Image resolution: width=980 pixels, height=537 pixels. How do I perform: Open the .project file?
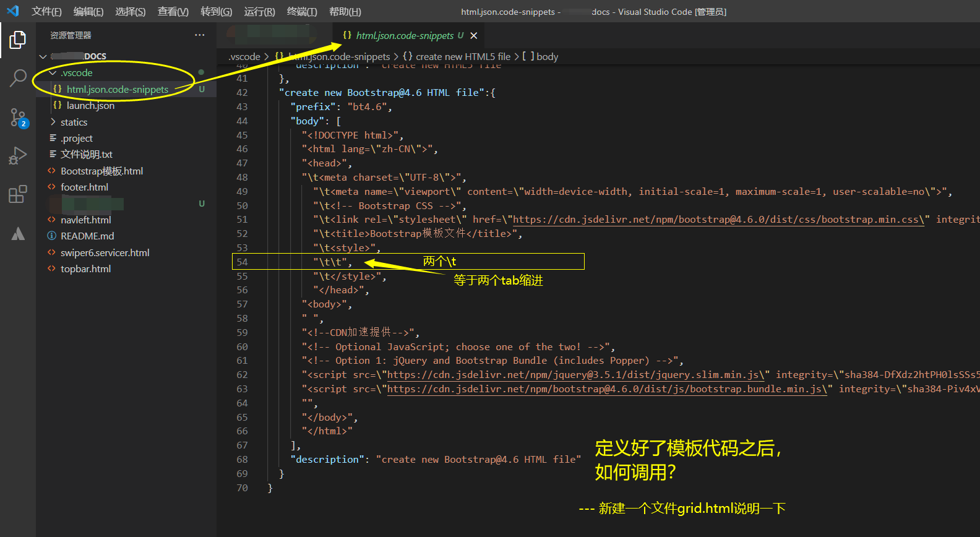(77, 138)
